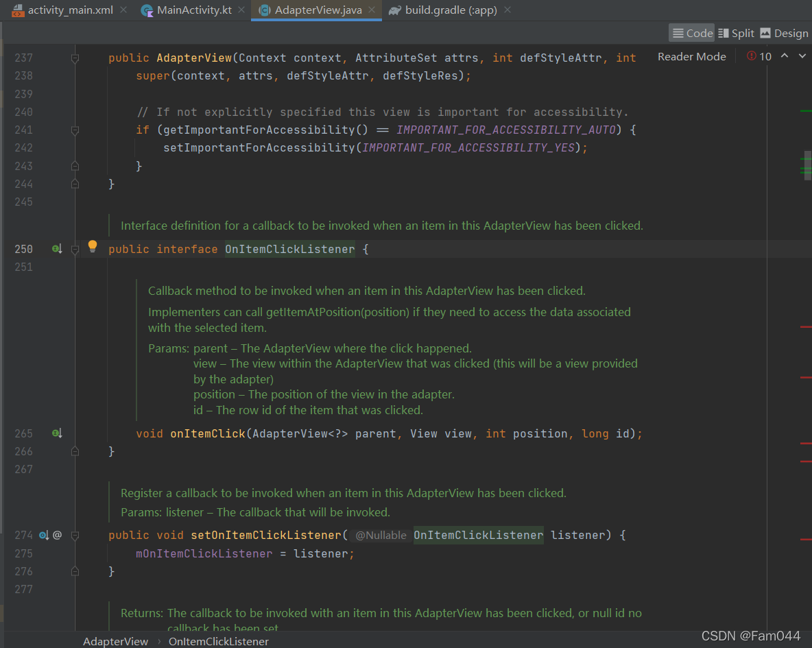Click the build.gradle elephant icon
The height and width of the screenshot is (648, 812).
[395, 10]
